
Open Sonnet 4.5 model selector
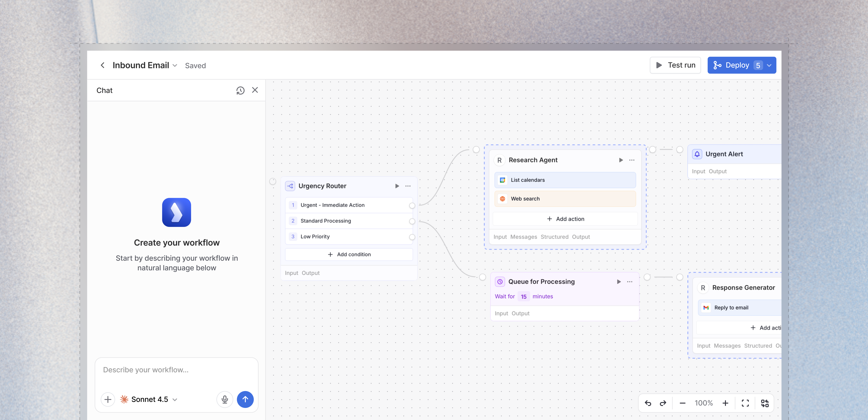coord(149,399)
